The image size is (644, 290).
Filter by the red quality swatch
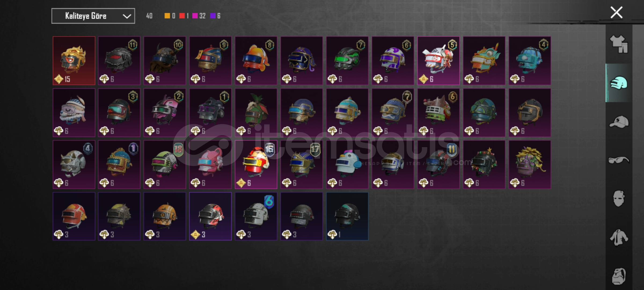182,16
